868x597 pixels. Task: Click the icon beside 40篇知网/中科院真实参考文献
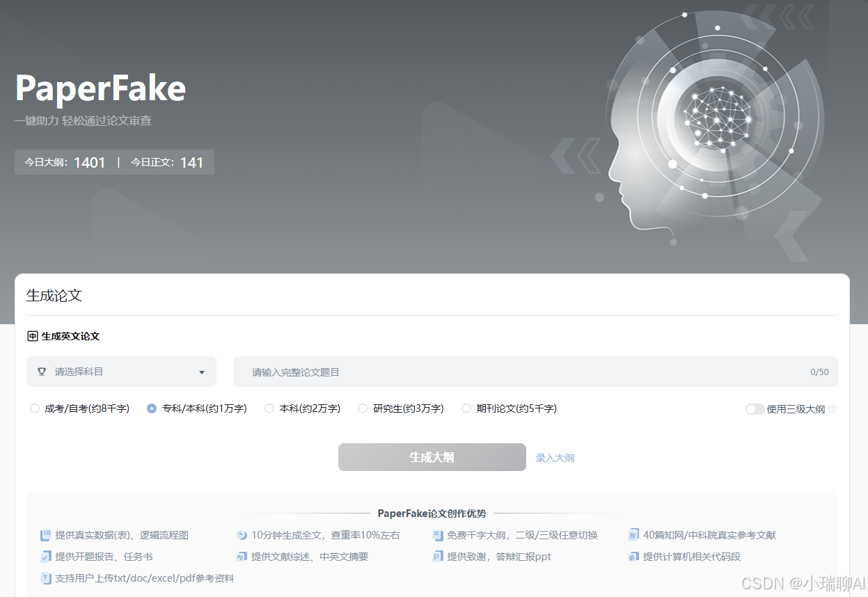[x=633, y=535]
